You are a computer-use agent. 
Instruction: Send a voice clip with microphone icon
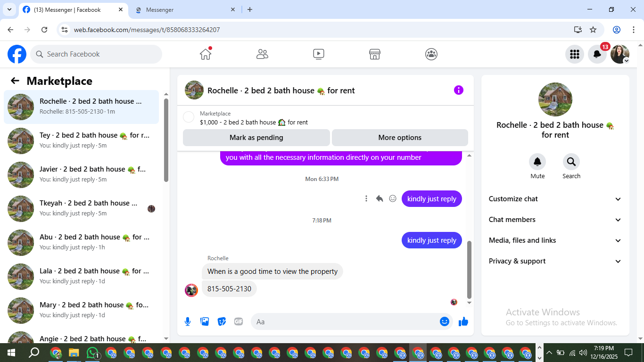(x=188, y=321)
